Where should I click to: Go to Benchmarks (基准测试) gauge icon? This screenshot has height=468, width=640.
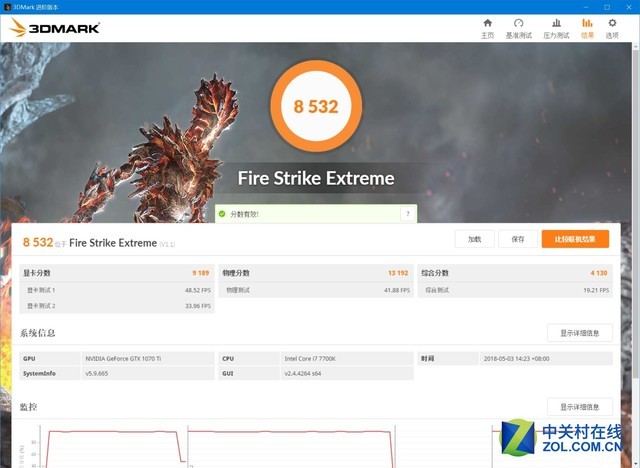[x=519, y=27]
